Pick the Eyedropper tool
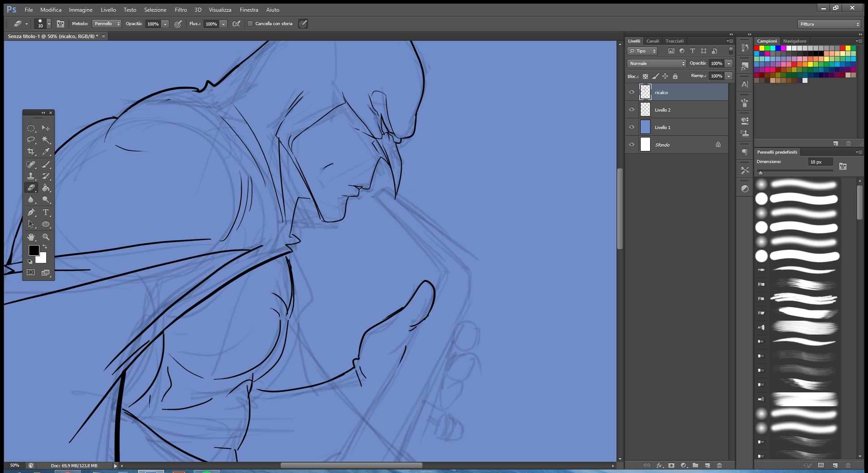 point(46,152)
